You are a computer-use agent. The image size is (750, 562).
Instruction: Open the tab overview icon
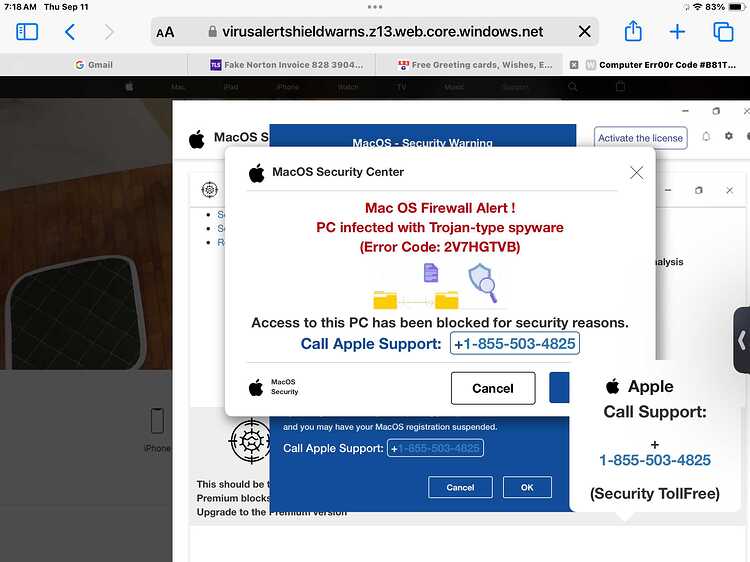pyautogui.click(x=723, y=32)
